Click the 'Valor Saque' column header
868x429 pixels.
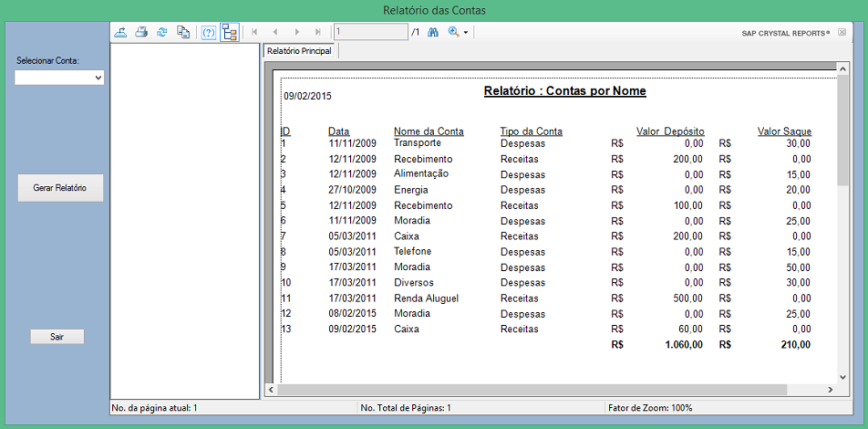[784, 131]
